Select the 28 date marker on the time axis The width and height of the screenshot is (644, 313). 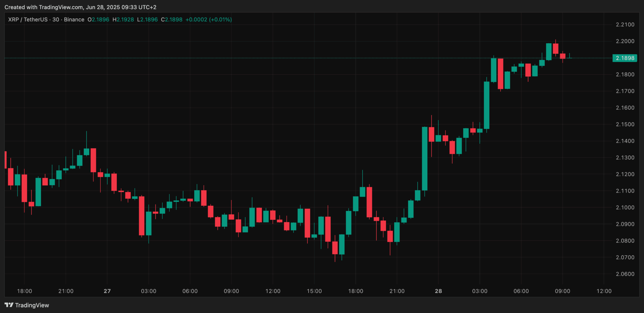pyautogui.click(x=438, y=291)
